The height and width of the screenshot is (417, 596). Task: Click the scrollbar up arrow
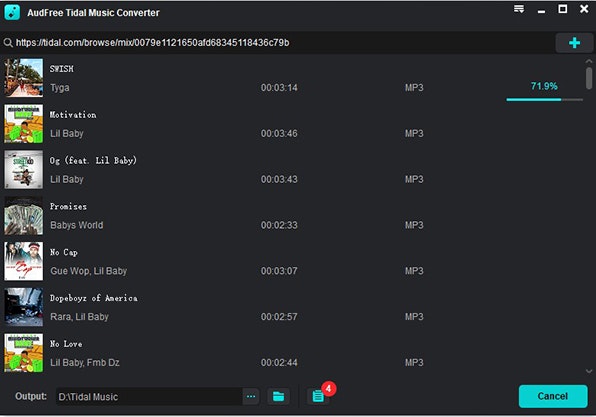click(589, 61)
